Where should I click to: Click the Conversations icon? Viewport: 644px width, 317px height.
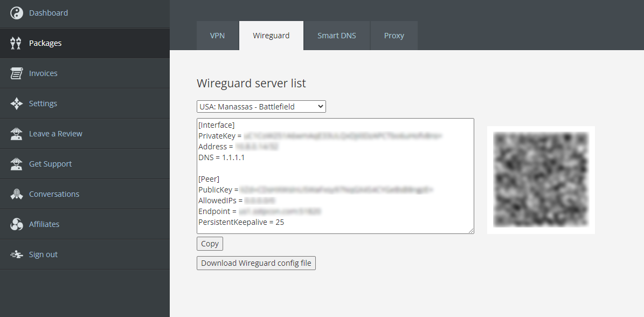click(16, 194)
